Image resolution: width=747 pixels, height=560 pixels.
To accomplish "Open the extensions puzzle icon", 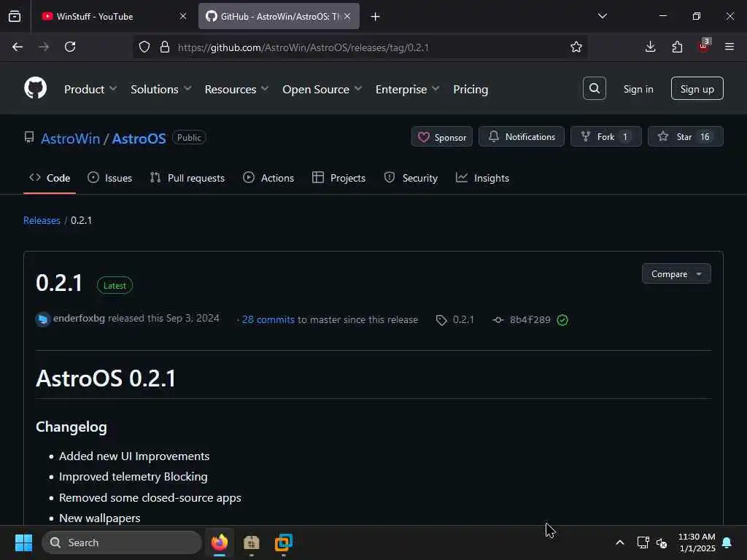I will point(677,47).
